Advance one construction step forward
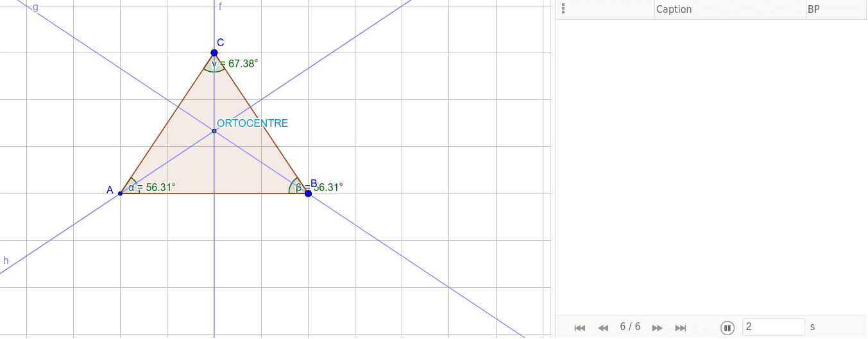The height and width of the screenshot is (339, 868). pos(657,327)
